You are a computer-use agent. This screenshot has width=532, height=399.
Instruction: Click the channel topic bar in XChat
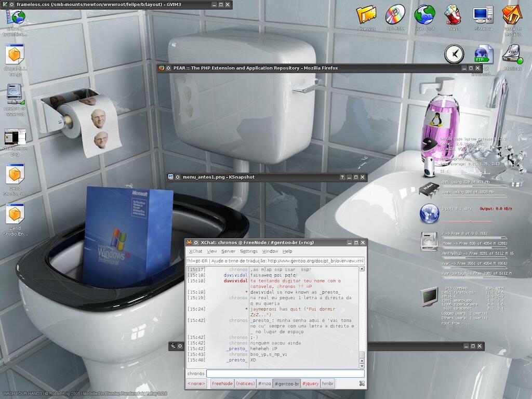click(275, 261)
